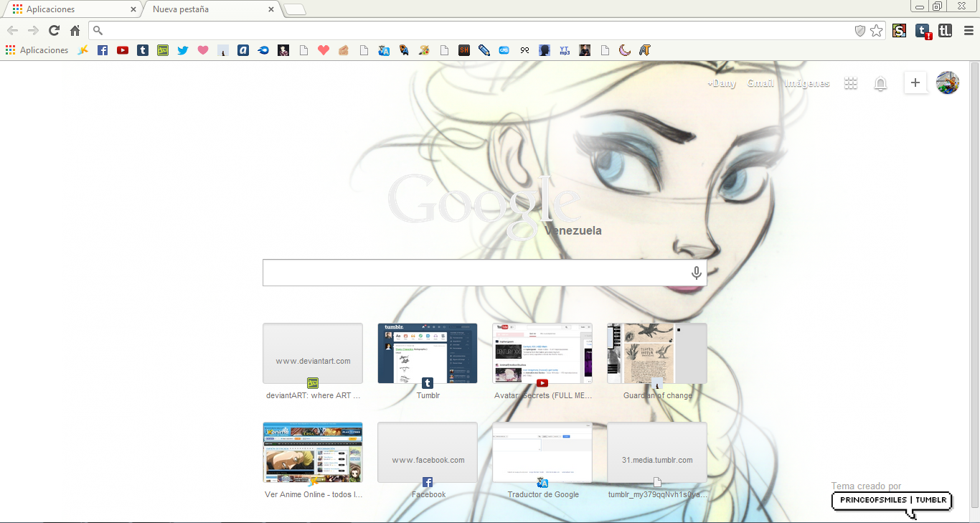Start voice search with the microphone icon

coord(696,273)
